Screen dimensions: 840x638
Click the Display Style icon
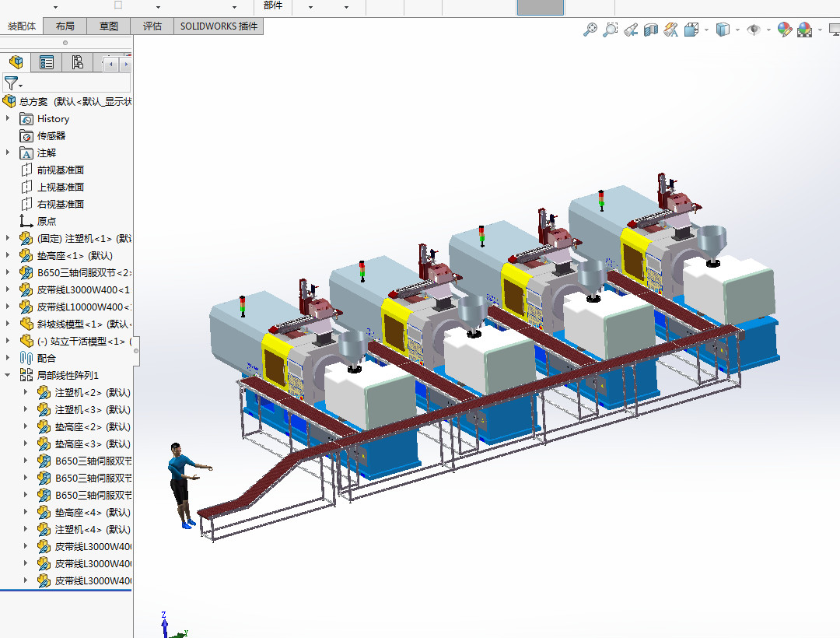coord(723,30)
